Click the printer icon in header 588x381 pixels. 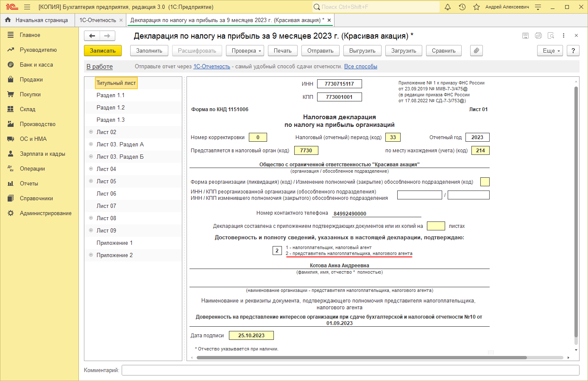(x=538, y=36)
